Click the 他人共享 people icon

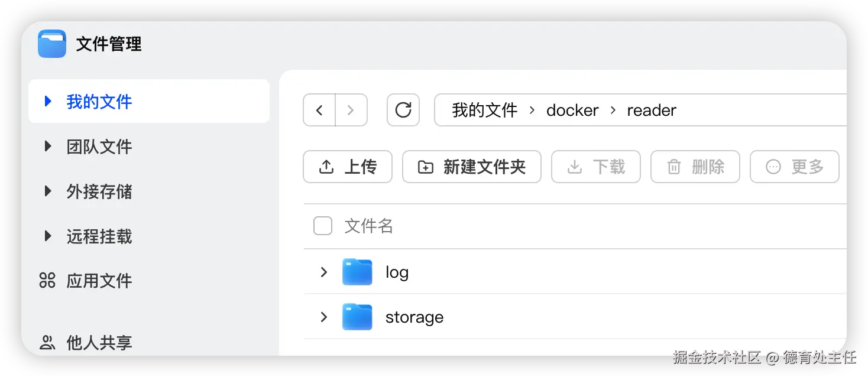point(47,342)
